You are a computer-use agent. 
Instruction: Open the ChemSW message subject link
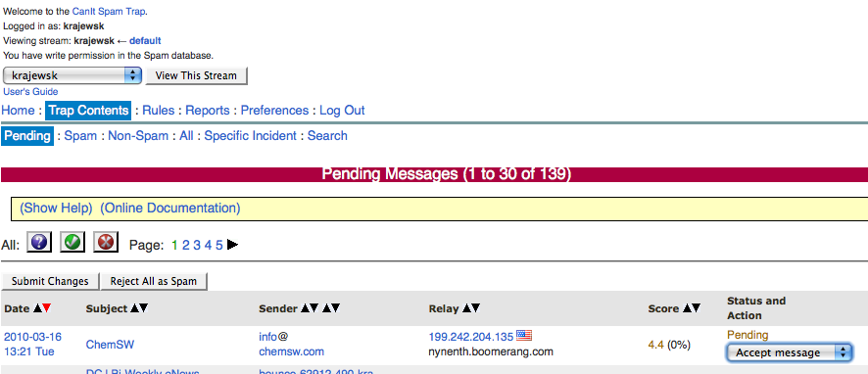coord(110,344)
